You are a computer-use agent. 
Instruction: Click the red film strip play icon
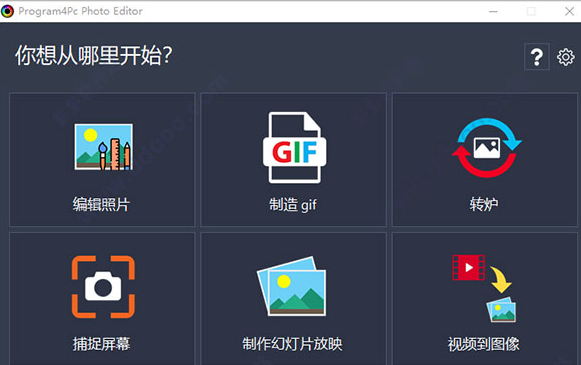[468, 267]
